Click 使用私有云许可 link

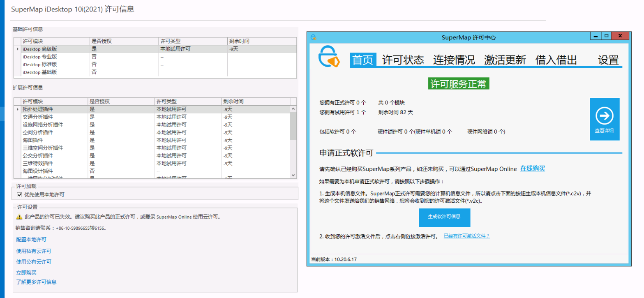tap(34, 251)
